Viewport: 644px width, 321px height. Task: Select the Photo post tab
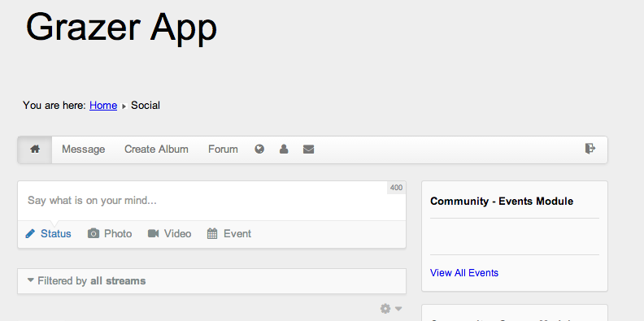110,234
